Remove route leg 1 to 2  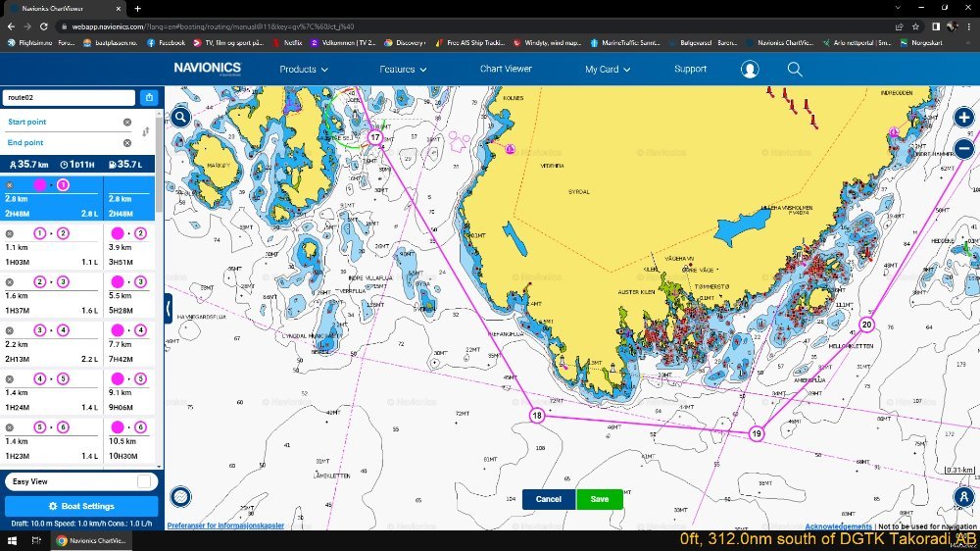10,234
